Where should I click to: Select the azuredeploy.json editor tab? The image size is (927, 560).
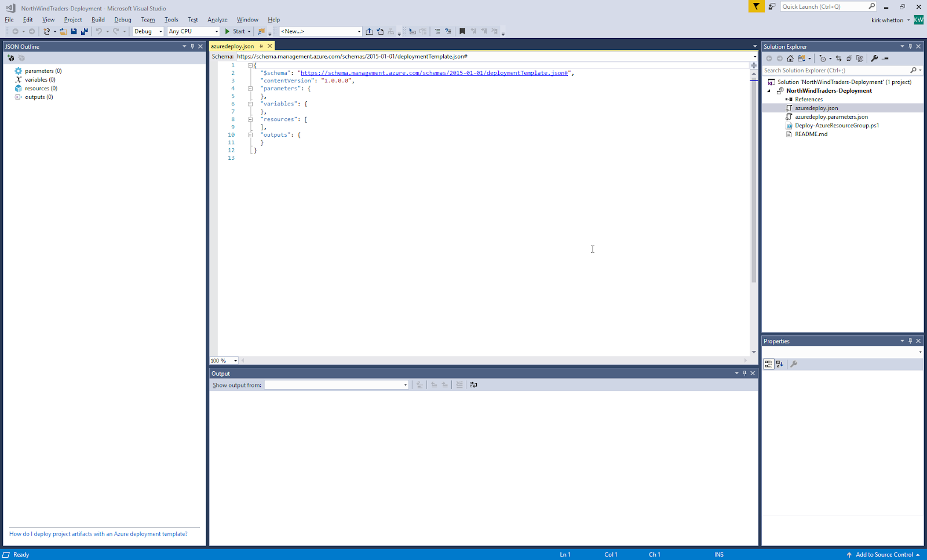coord(232,46)
